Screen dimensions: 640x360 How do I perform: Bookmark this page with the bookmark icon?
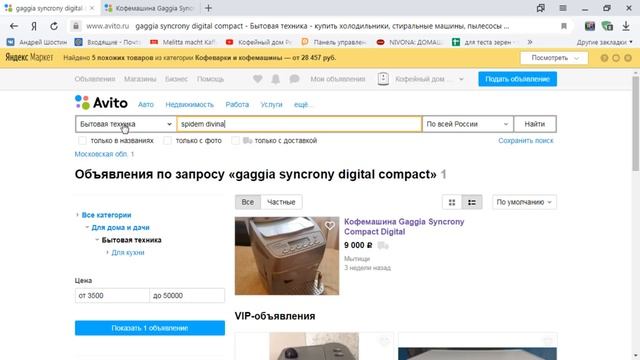pos(564,26)
